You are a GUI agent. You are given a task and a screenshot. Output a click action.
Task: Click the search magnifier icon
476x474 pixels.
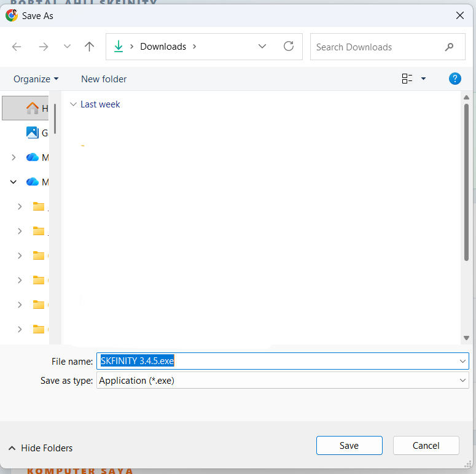pyautogui.click(x=449, y=47)
